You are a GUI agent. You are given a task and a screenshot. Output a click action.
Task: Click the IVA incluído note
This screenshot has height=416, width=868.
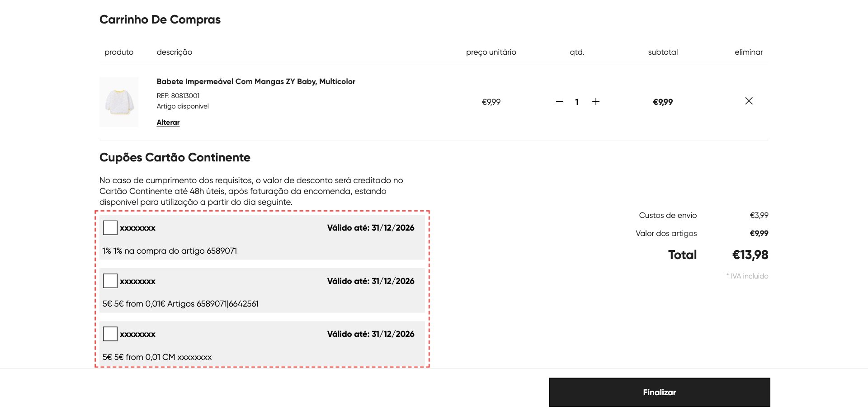point(747,276)
